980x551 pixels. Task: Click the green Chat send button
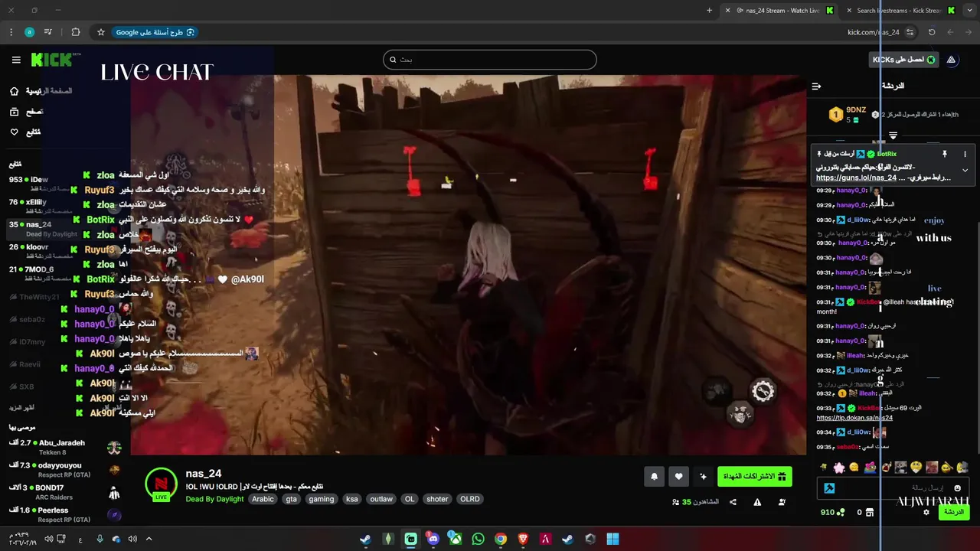tap(954, 512)
